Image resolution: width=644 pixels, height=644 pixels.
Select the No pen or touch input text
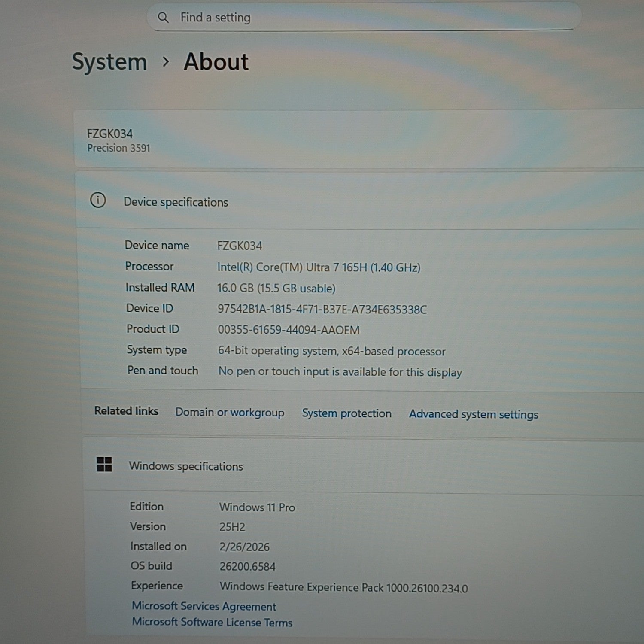[x=340, y=371]
